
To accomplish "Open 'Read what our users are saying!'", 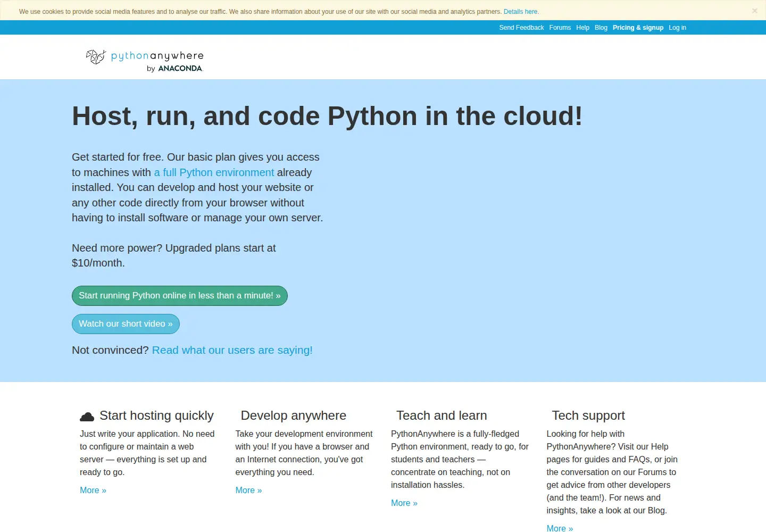I will (232, 350).
